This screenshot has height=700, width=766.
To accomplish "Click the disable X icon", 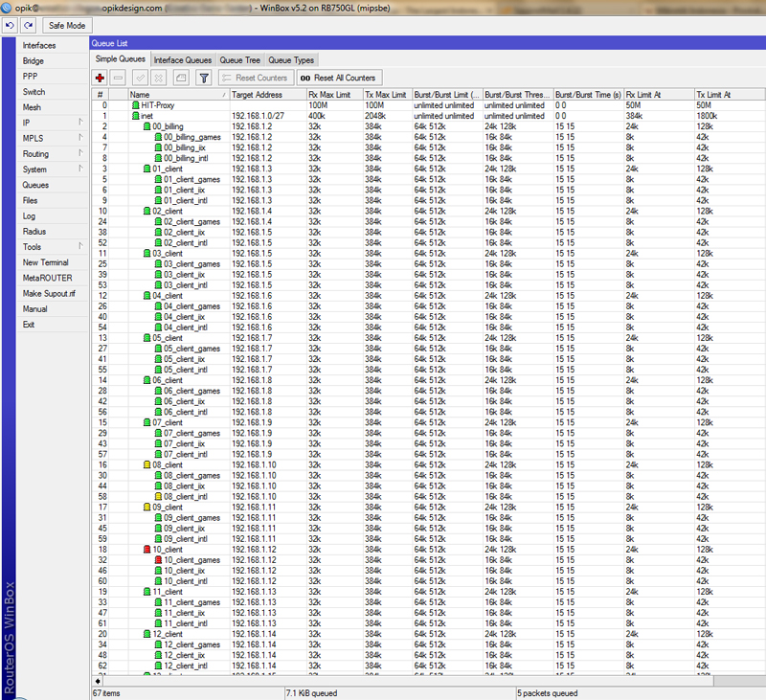I will (159, 78).
